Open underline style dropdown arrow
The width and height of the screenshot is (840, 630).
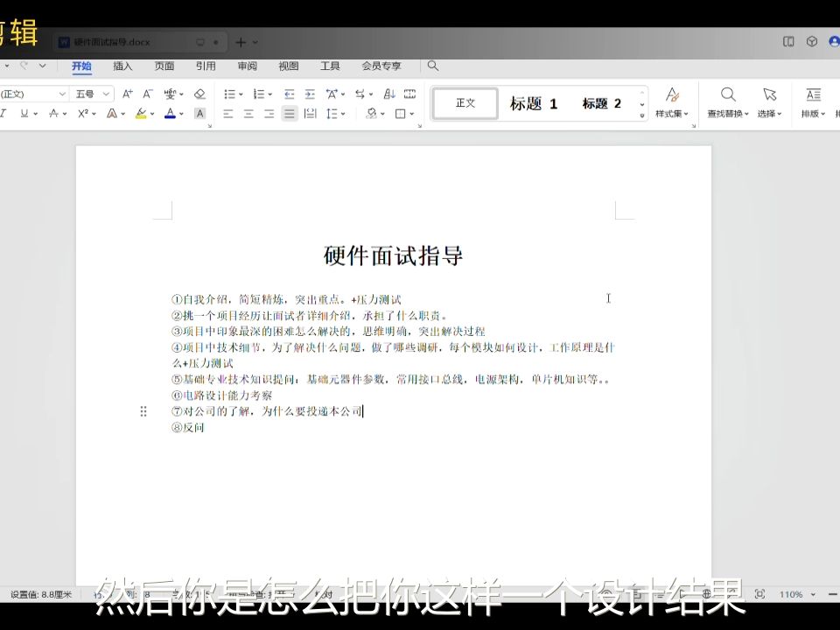tap(35, 114)
